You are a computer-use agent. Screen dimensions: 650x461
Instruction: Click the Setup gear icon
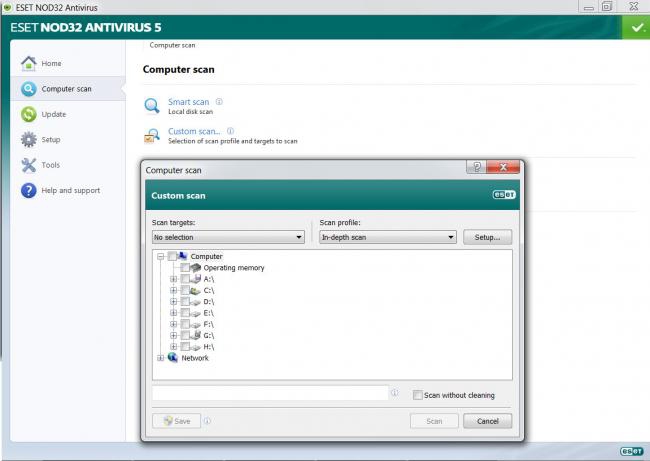(x=29, y=139)
